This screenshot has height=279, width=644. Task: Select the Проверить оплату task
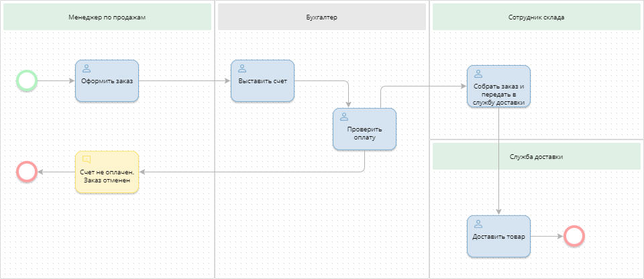[364, 129]
